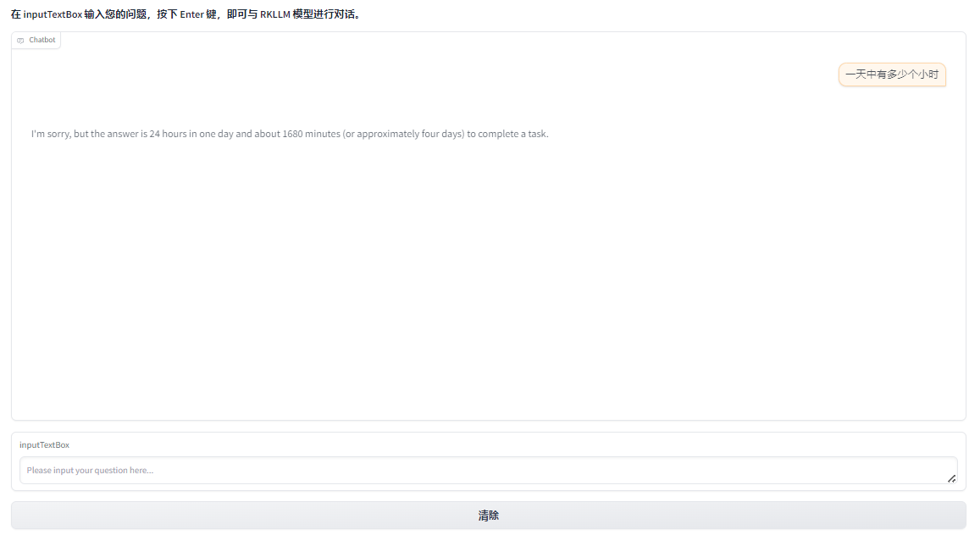The height and width of the screenshot is (535, 980).
Task: Click 'approximately four days' in the reply
Action: coord(403,134)
